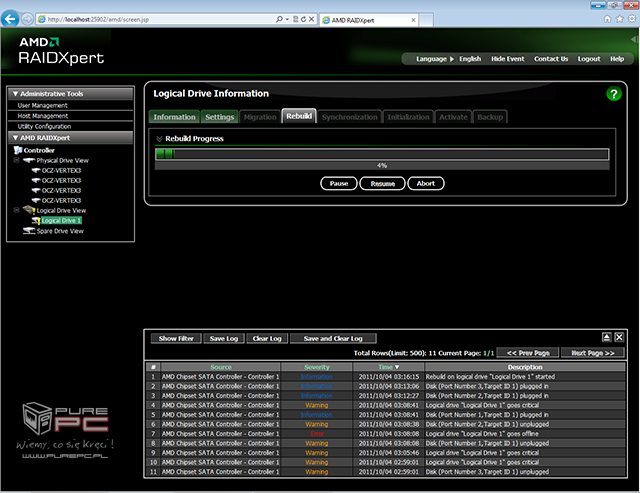Viewport: 640px width, 493px height.
Task: Select the first OCZ-VERTEX3 drive
Action: [61, 171]
